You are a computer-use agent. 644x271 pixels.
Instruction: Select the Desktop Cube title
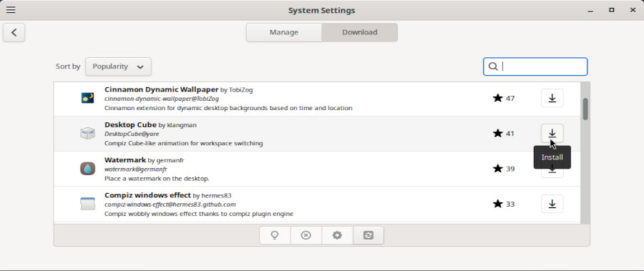pyautogui.click(x=131, y=124)
